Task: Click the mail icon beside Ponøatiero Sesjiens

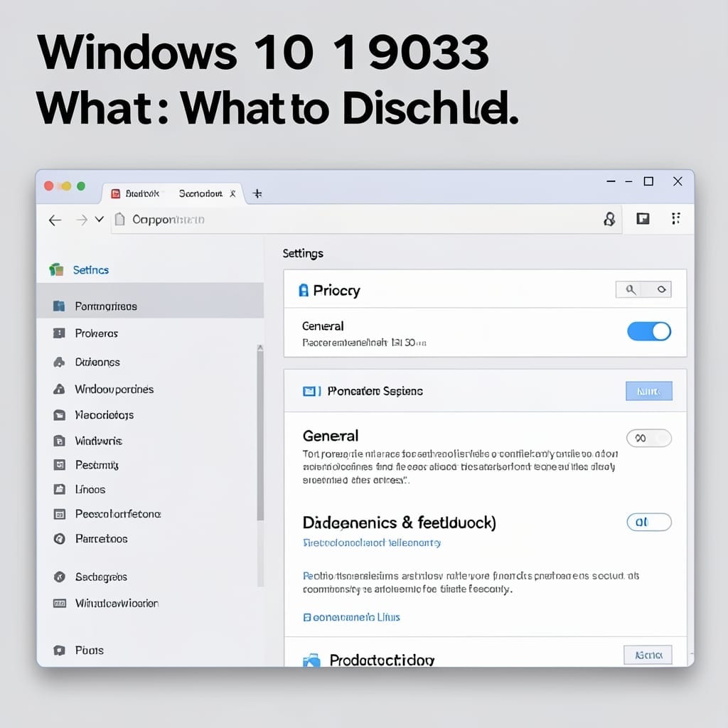Action: click(x=311, y=391)
